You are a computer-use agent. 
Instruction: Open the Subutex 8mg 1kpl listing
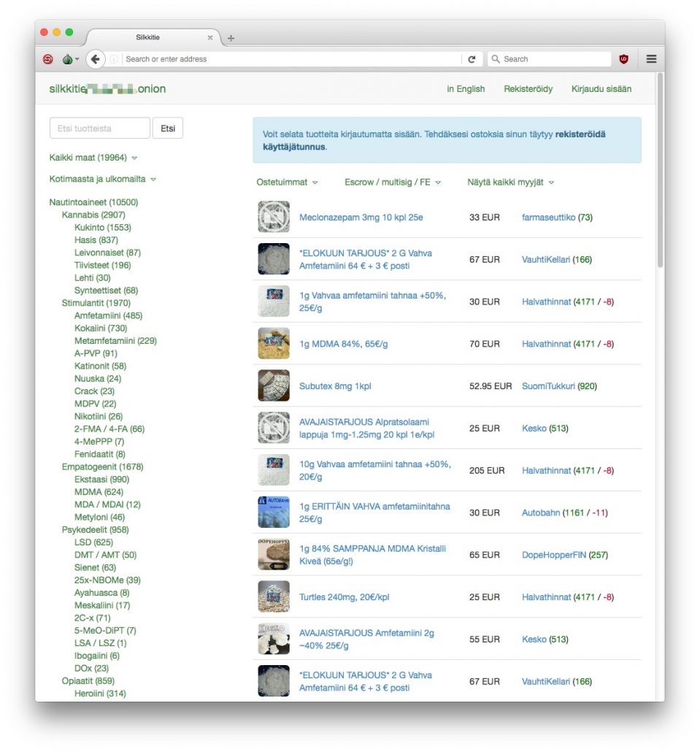pos(335,386)
